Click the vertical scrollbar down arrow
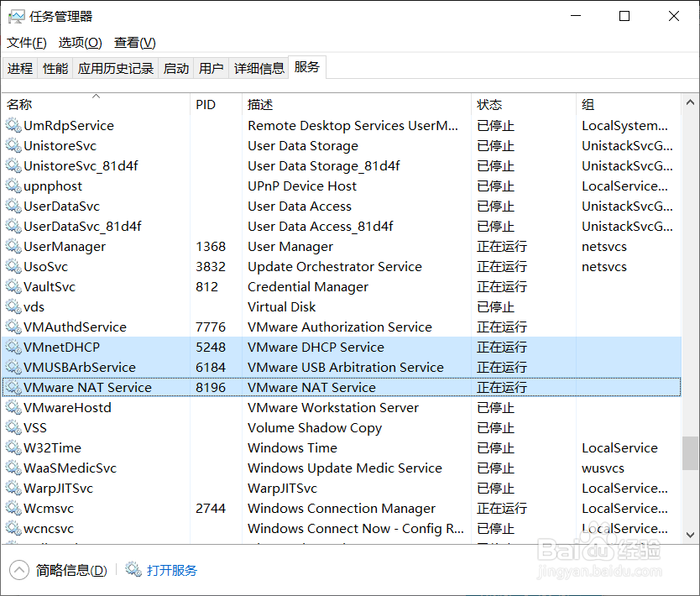The width and height of the screenshot is (700, 596). pyautogui.click(x=691, y=533)
